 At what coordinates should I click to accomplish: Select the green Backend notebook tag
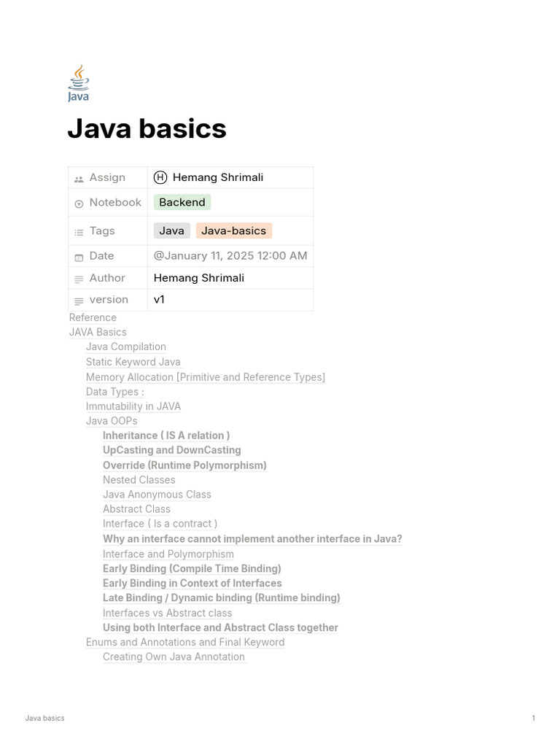pos(182,202)
